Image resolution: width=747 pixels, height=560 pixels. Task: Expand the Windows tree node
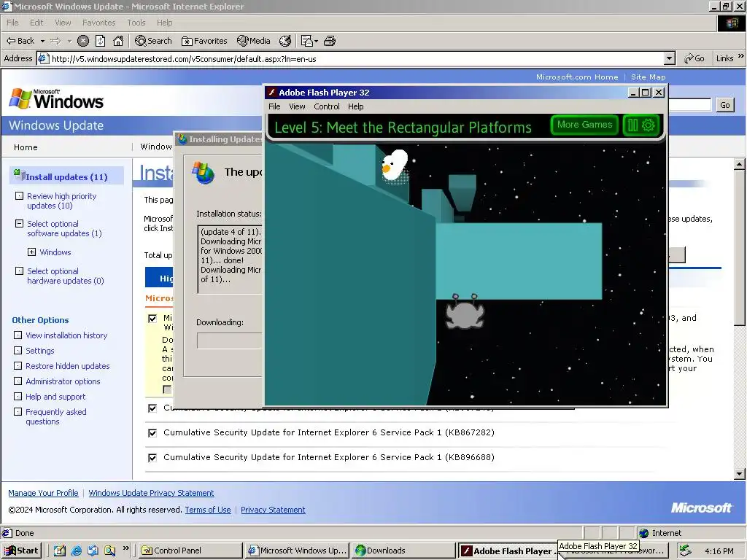31,252
